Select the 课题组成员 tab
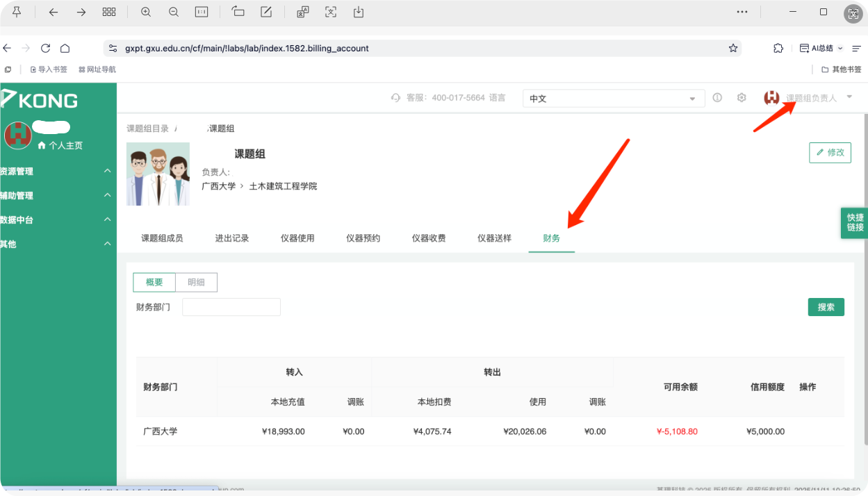868x496 pixels. click(163, 237)
